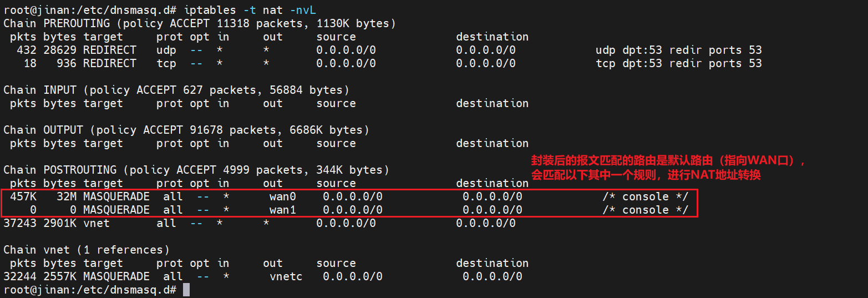Click the Chain POSTROUTING header line
868x298 pixels.
coord(196,170)
